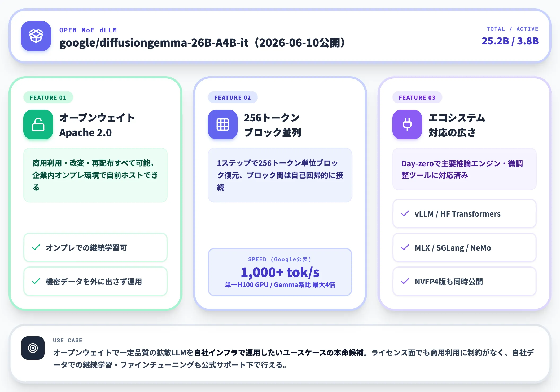This screenshot has height=392, width=560.
Task: Click the 商用利用・改変・再配布 description box
Action: pyautogui.click(x=95, y=175)
